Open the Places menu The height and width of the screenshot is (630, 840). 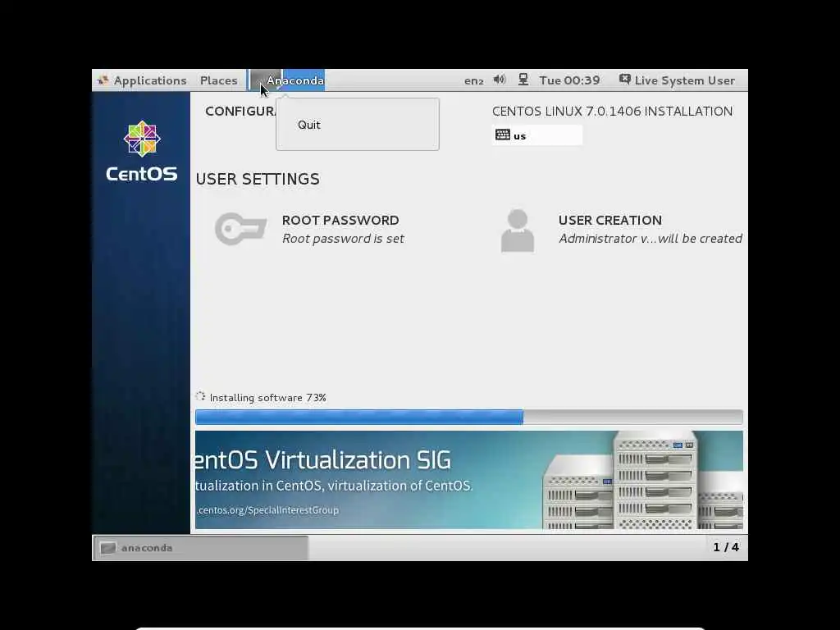tap(218, 80)
